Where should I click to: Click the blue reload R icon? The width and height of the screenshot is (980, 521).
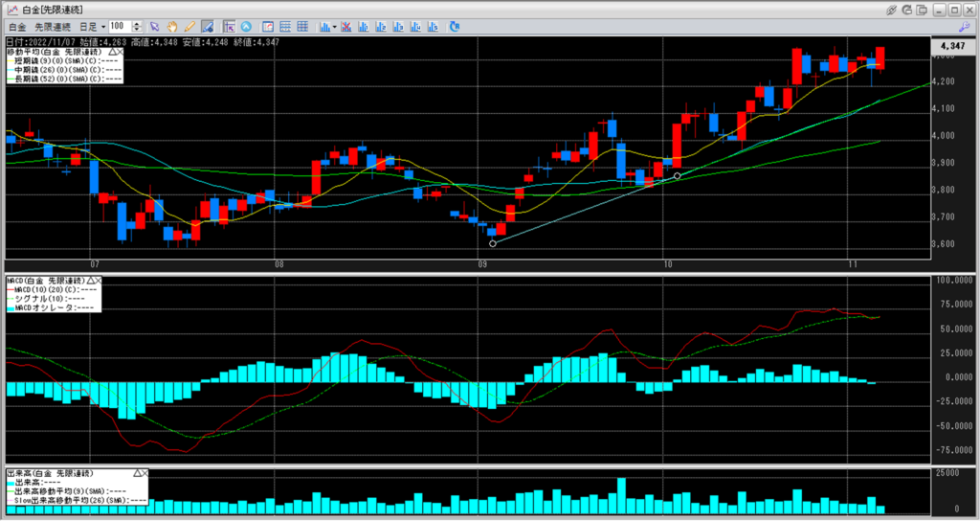pyautogui.click(x=455, y=27)
